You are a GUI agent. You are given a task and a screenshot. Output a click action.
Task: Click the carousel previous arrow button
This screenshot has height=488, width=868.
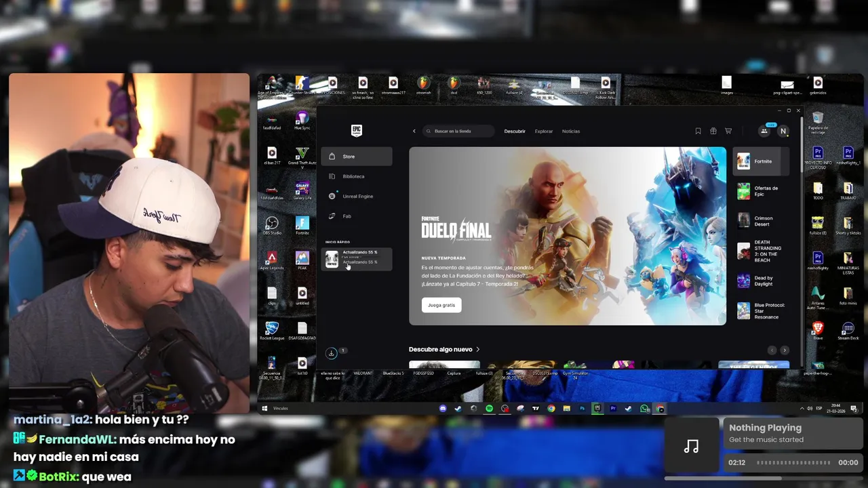coord(772,350)
